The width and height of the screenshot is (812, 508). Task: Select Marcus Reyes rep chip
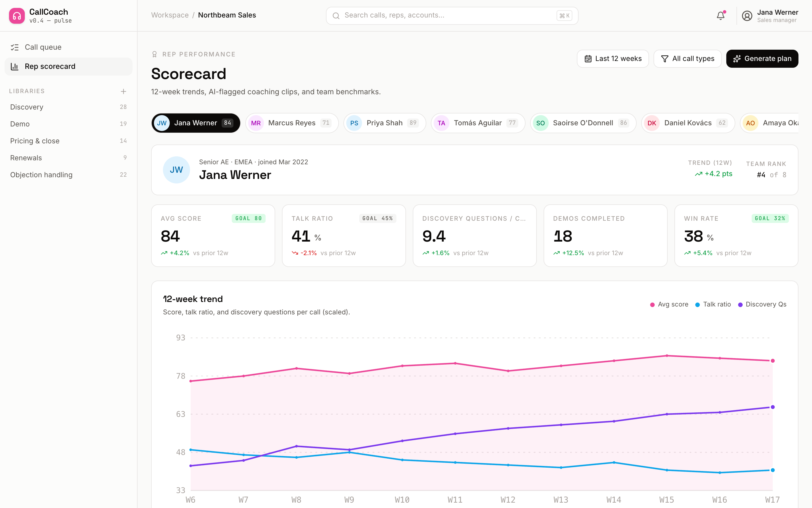(292, 123)
